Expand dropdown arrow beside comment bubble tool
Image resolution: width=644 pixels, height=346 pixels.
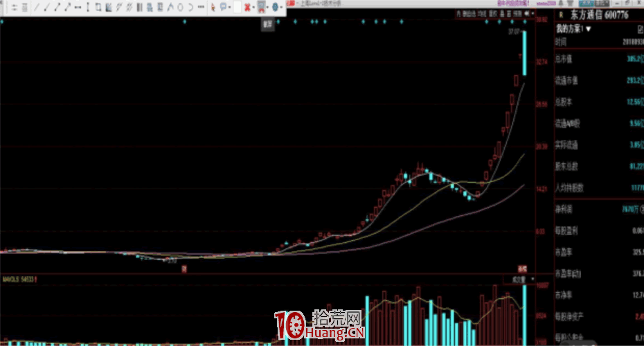230,8
